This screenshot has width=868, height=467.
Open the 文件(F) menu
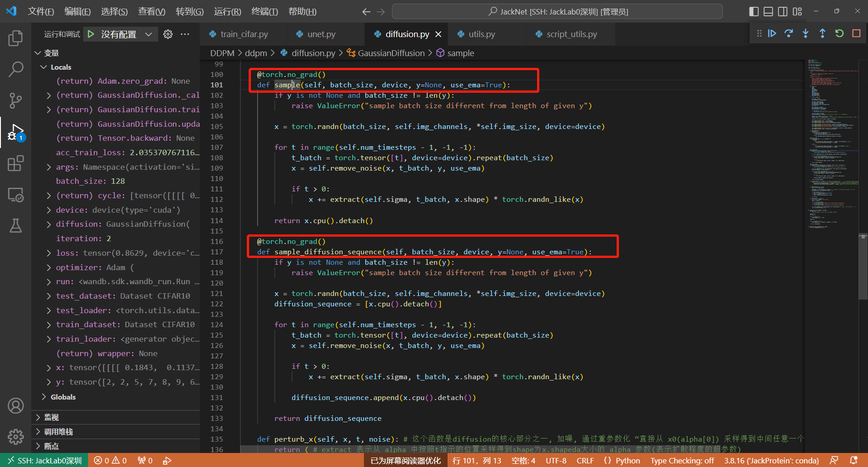(41, 12)
